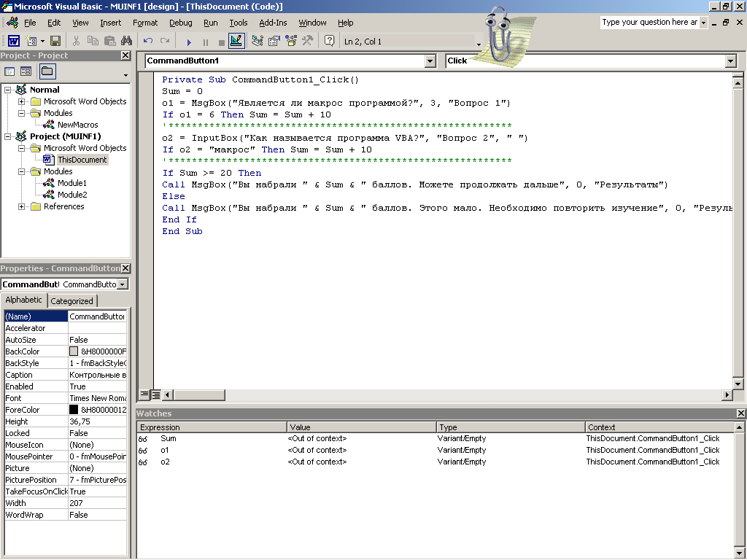Click the Insert UserForm toolbar icon
The width and height of the screenshot is (747, 560).
click(x=31, y=41)
